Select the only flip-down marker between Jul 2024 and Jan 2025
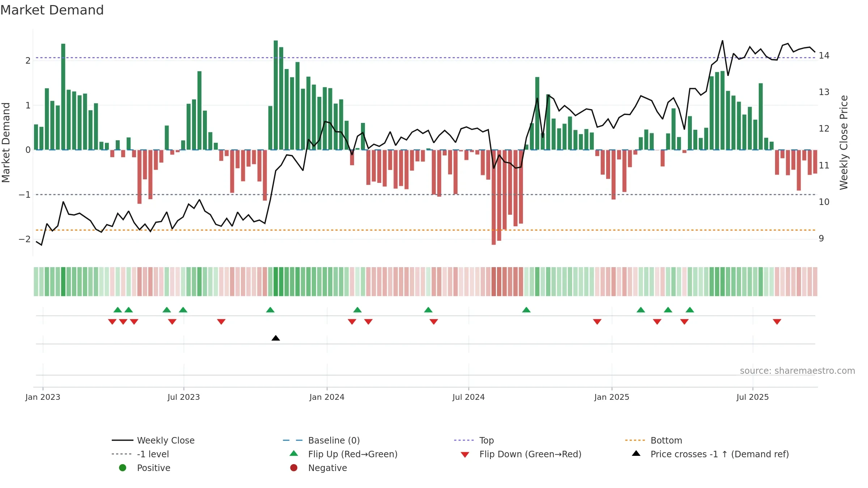 coord(597,322)
